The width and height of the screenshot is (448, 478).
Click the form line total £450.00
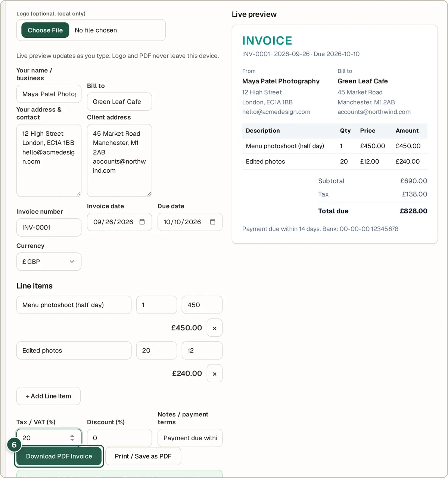(x=187, y=328)
